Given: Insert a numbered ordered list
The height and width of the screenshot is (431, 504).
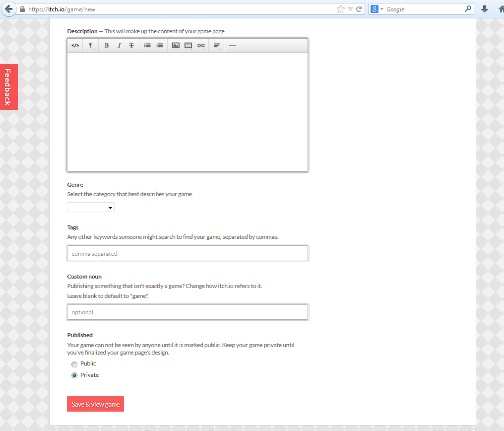Looking at the screenshot, I should point(160,46).
